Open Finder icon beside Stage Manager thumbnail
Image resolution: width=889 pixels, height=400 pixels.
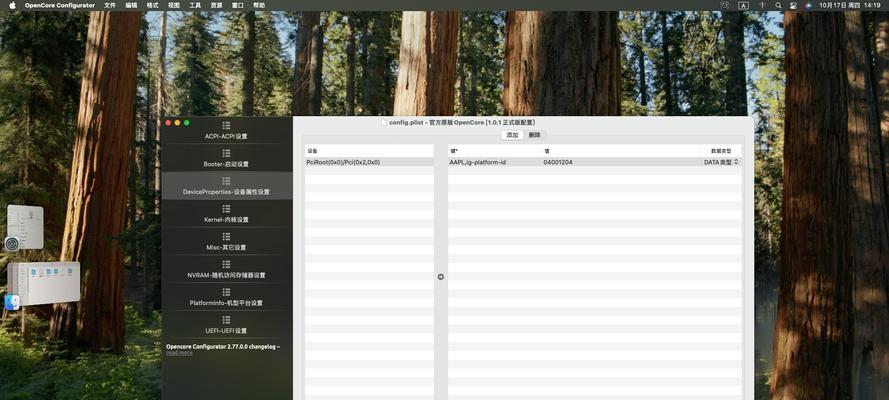click(x=12, y=302)
